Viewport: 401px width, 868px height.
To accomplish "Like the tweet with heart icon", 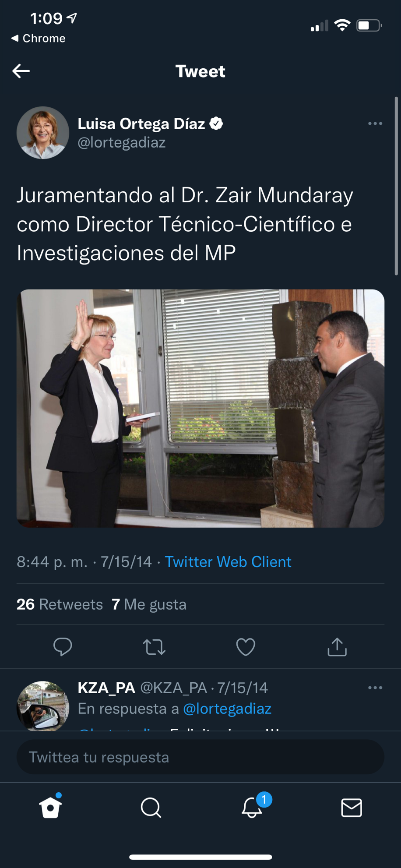I will click(x=246, y=647).
